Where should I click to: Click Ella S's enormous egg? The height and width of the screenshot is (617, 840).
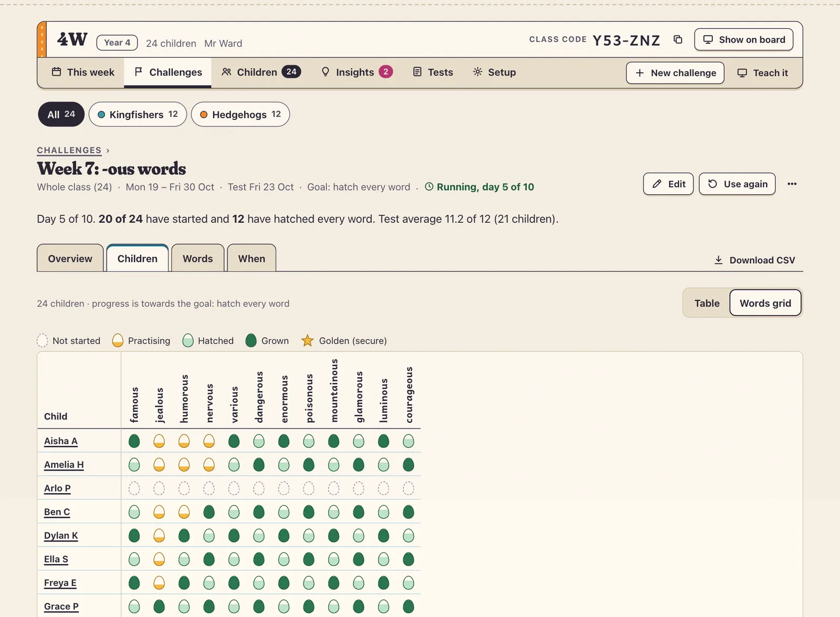284,559
